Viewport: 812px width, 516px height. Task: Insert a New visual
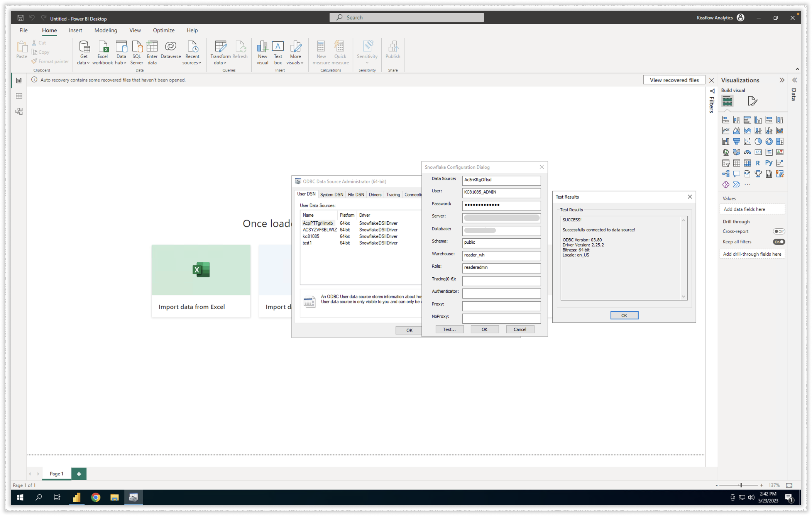tap(262, 53)
